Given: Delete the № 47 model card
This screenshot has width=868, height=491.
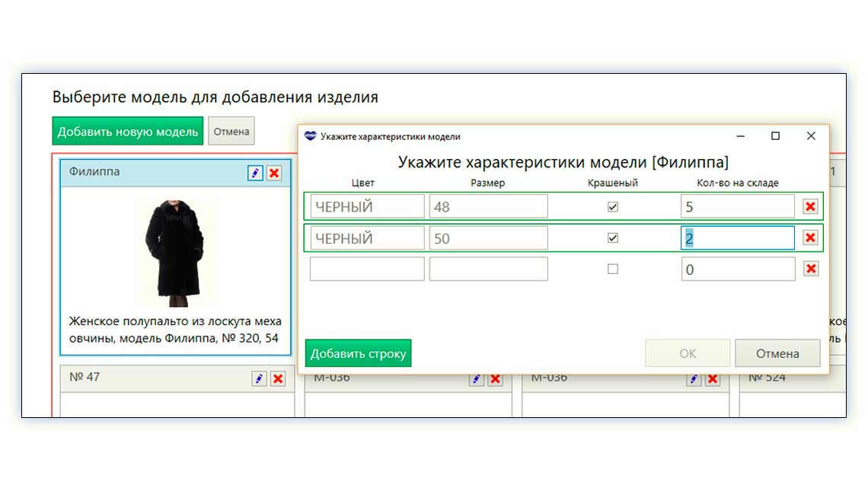Looking at the screenshot, I should 278,378.
